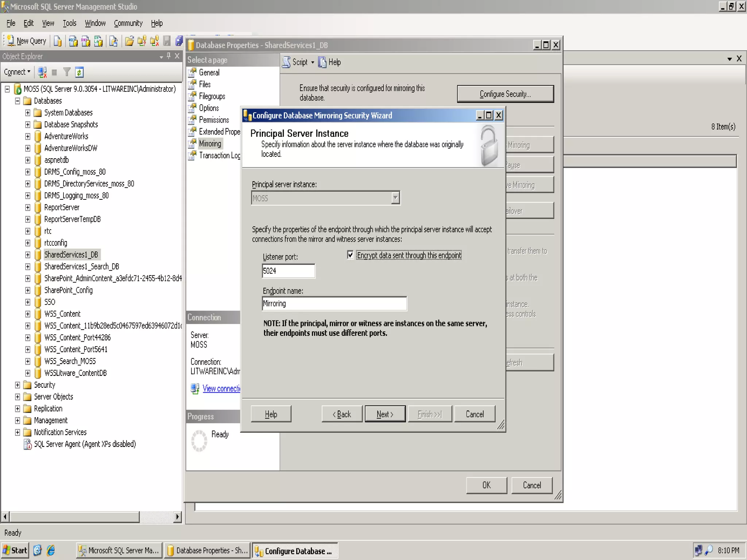Open the Community menu

coord(128,23)
